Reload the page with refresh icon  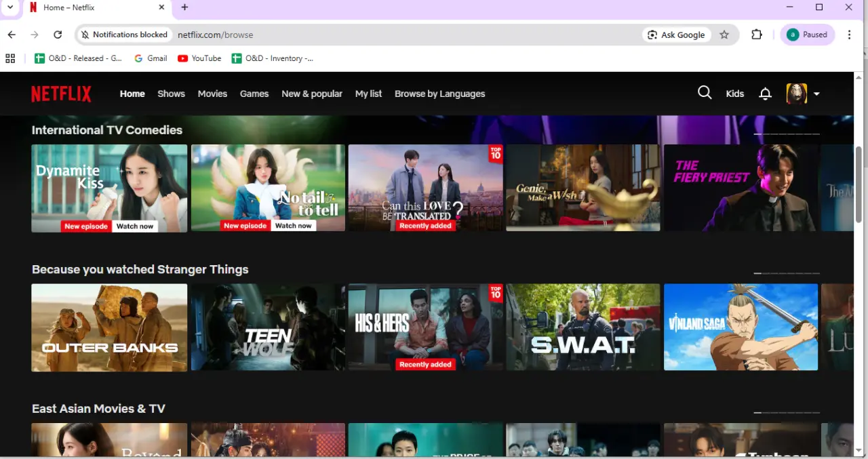tap(58, 35)
